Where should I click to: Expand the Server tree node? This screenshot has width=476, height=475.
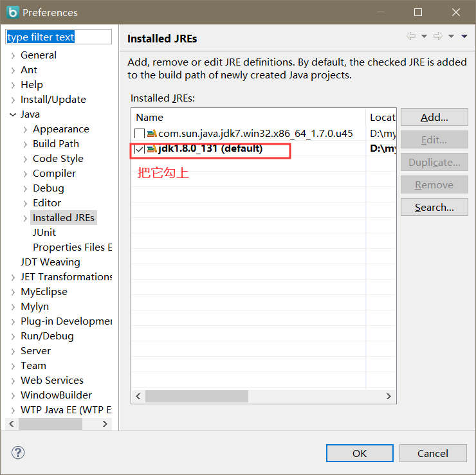click(x=13, y=351)
